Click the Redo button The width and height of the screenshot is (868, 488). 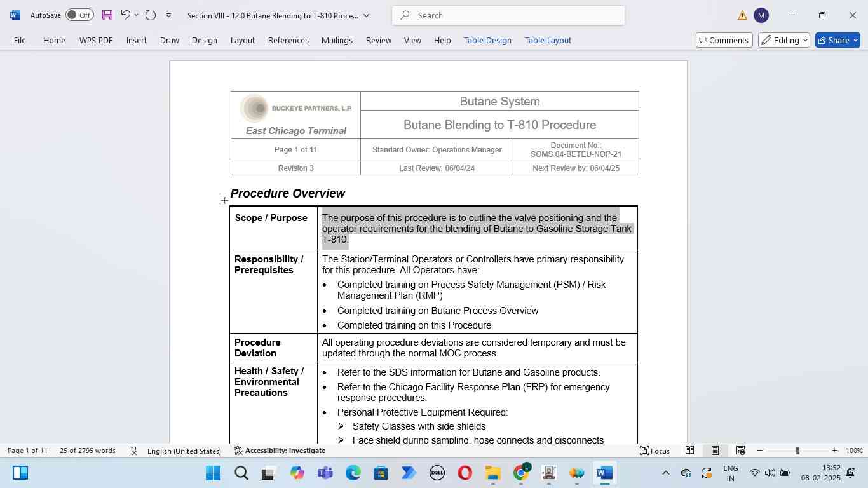151,15
